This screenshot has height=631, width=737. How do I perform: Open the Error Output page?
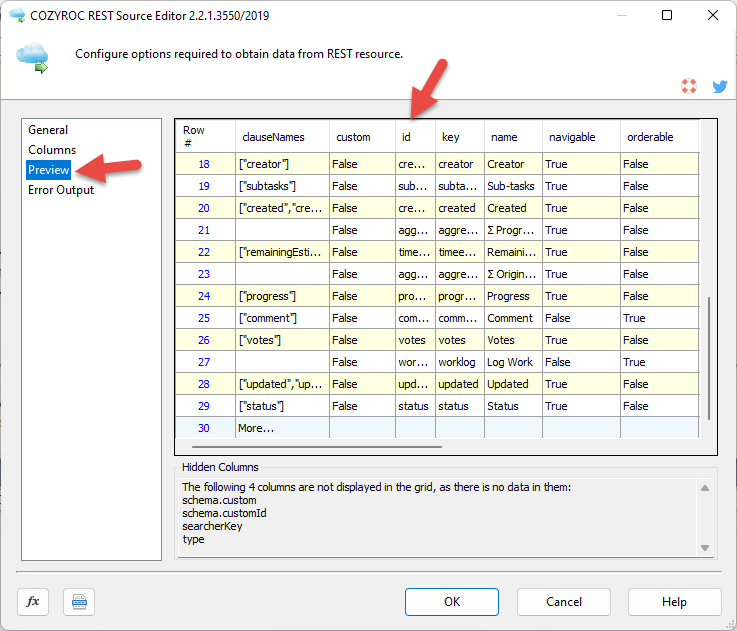click(61, 190)
